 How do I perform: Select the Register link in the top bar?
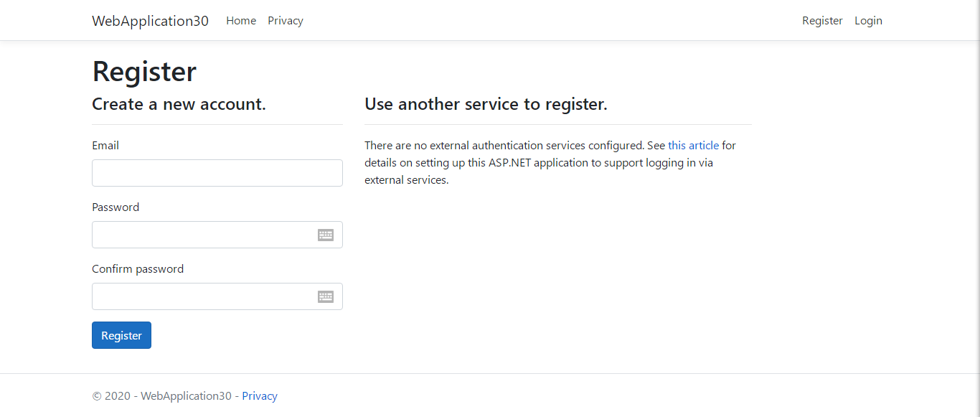[x=822, y=20]
